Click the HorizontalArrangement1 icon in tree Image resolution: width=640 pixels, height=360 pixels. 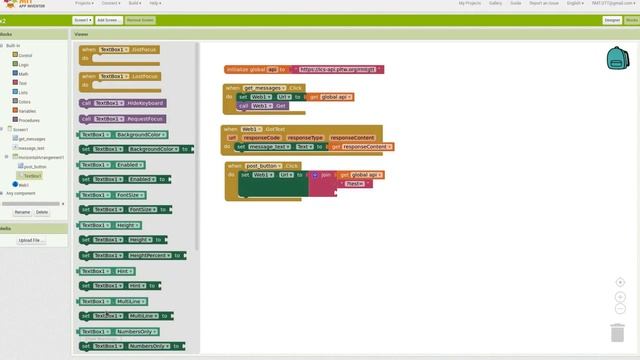(15, 157)
